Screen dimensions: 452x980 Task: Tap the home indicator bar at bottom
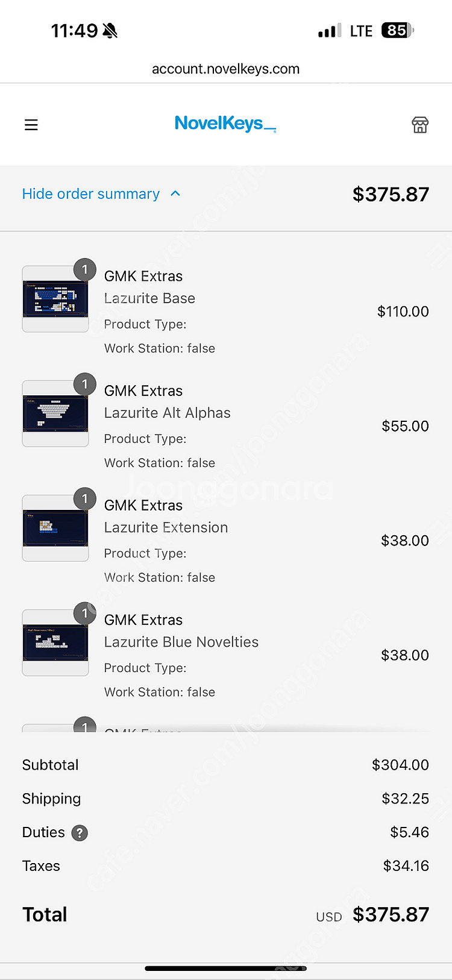[x=226, y=969]
